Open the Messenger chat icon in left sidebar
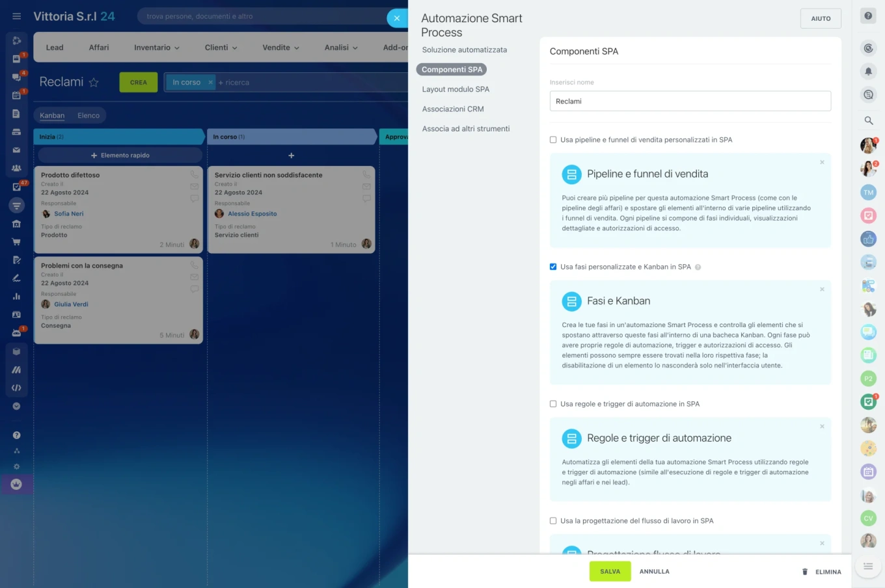 17,77
